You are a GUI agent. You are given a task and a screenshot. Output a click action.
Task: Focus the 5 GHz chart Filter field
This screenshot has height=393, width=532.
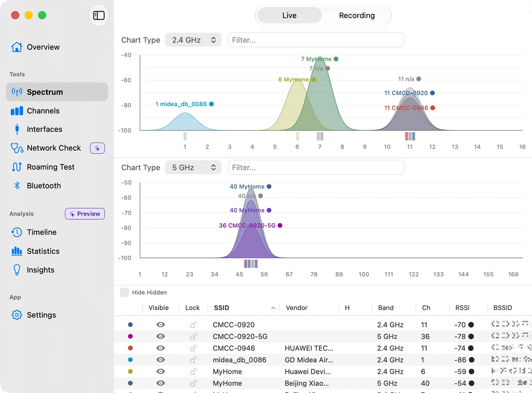coord(316,168)
